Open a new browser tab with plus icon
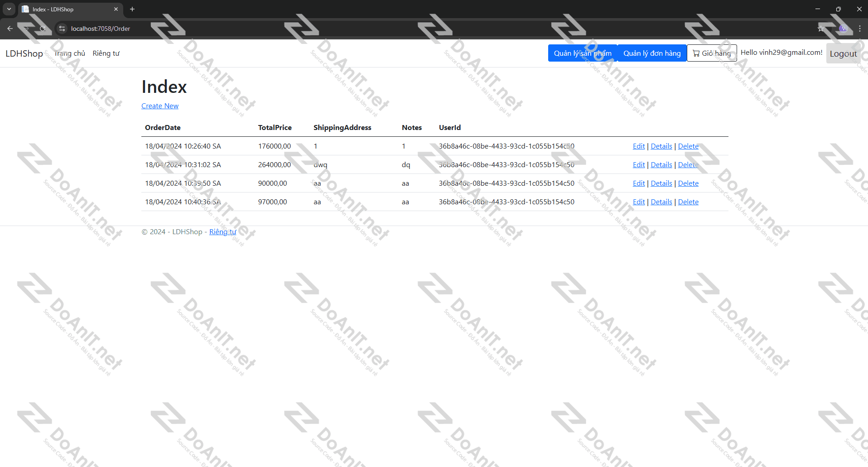This screenshot has height=467, width=868. click(132, 9)
